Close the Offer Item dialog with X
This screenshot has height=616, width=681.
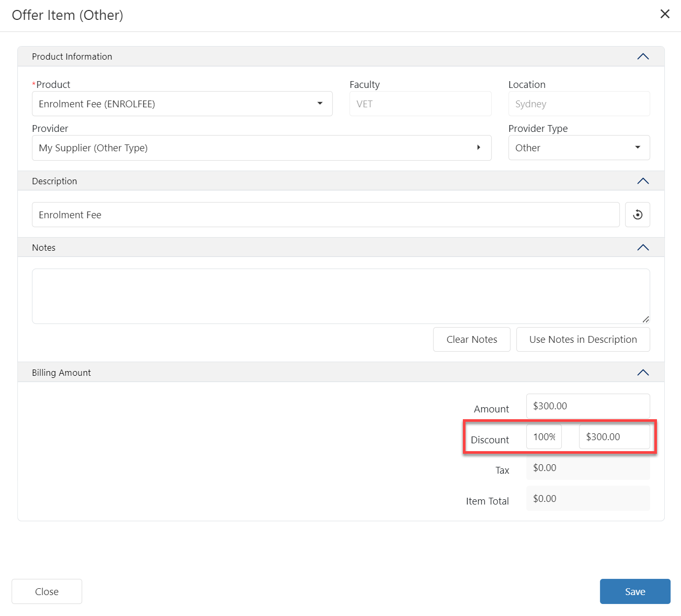coord(665,14)
